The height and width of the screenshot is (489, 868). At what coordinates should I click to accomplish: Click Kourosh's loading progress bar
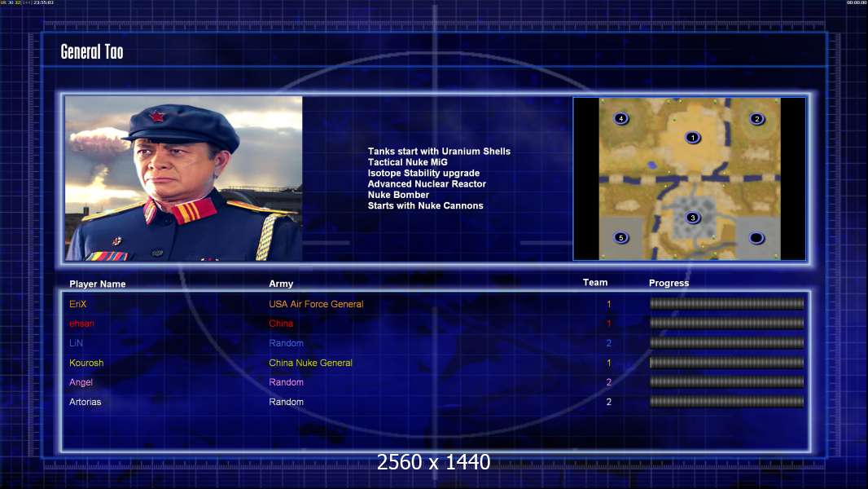[x=727, y=363]
